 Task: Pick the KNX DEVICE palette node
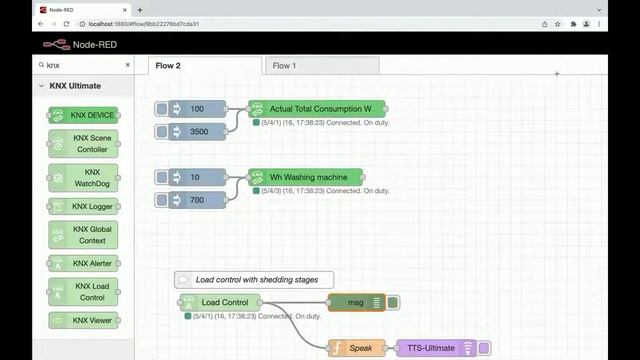coord(83,115)
